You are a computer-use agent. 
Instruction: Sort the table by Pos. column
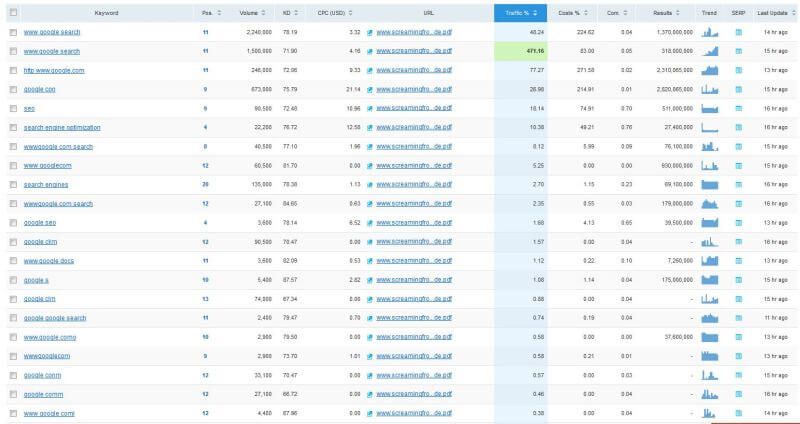[211, 13]
